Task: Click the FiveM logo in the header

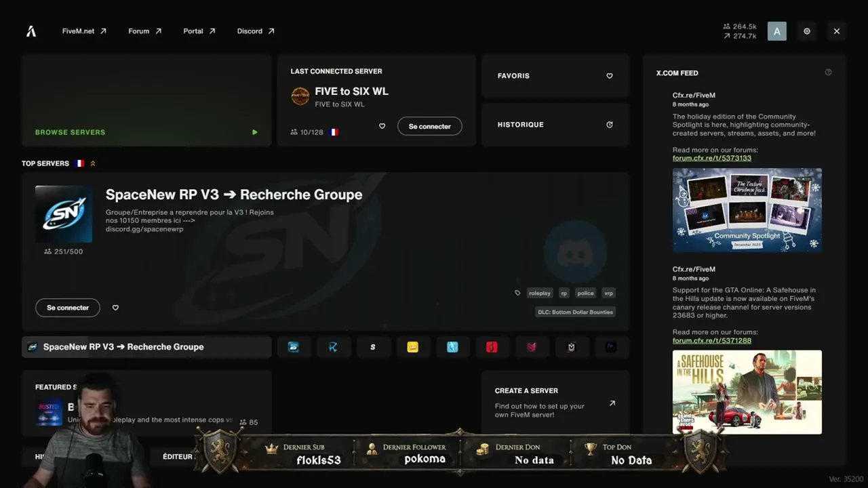Action: coord(31,31)
